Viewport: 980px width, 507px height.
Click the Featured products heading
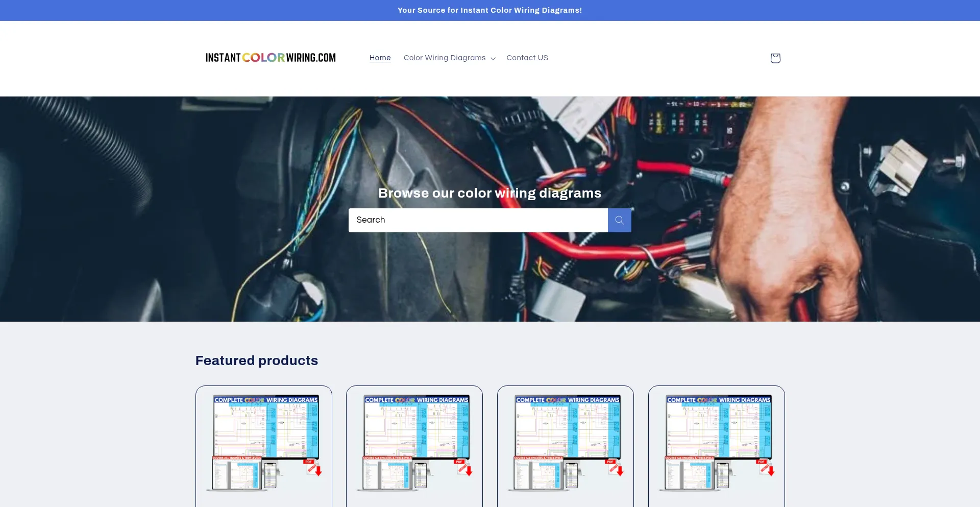pos(256,360)
